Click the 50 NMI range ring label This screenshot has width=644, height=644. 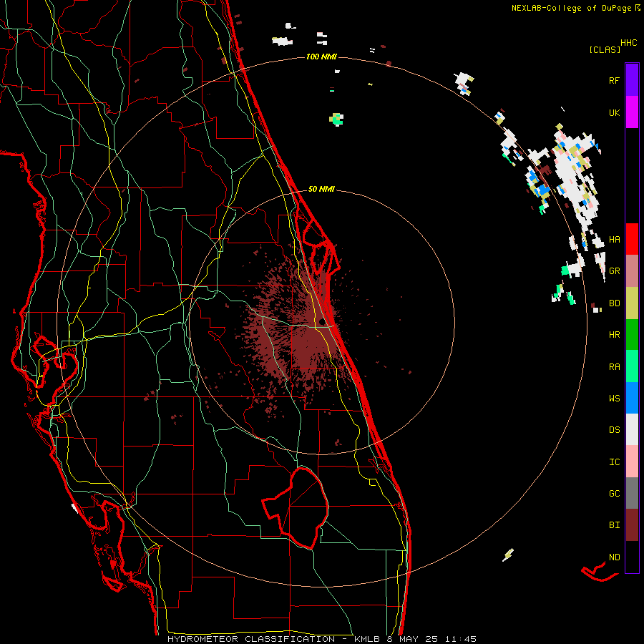tap(321, 189)
